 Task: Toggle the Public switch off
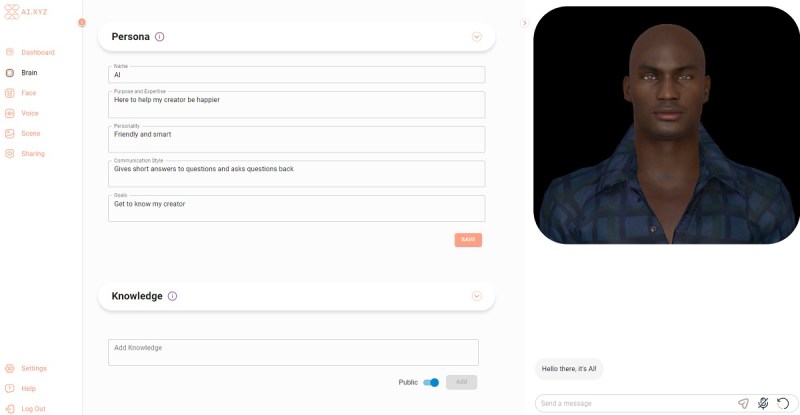pos(431,382)
